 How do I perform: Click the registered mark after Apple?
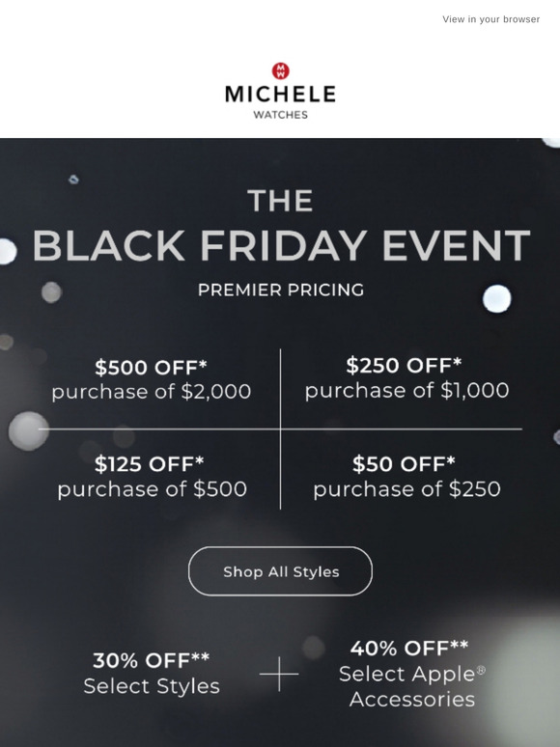(481, 671)
